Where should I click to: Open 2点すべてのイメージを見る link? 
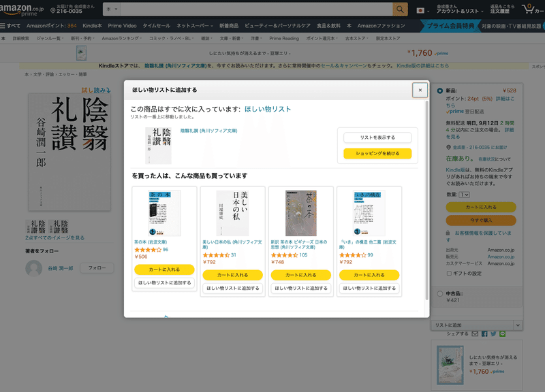point(54,238)
